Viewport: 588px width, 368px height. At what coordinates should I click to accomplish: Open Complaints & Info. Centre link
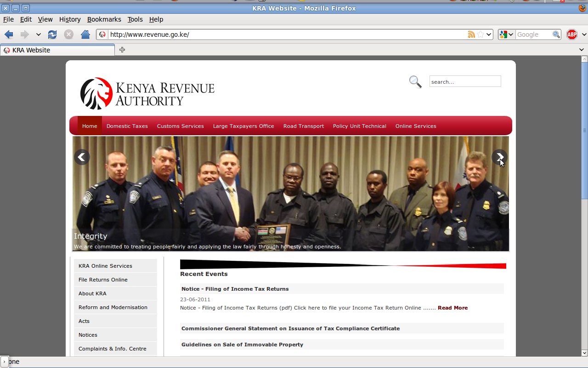(x=115, y=349)
